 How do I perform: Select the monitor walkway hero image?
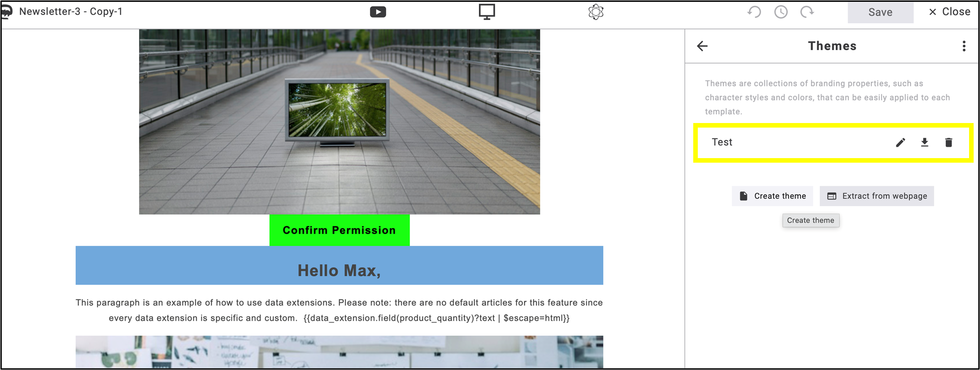(x=340, y=122)
